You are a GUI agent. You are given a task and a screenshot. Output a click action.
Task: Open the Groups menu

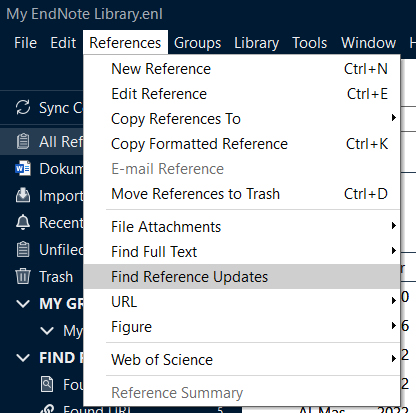(x=197, y=43)
